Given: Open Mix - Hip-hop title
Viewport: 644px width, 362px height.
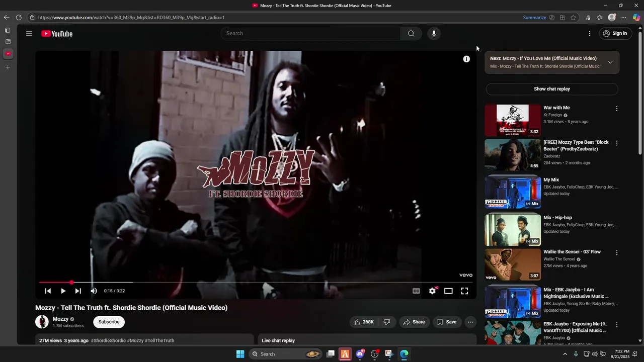Looking at the screenshot, I should coord(557,218).
